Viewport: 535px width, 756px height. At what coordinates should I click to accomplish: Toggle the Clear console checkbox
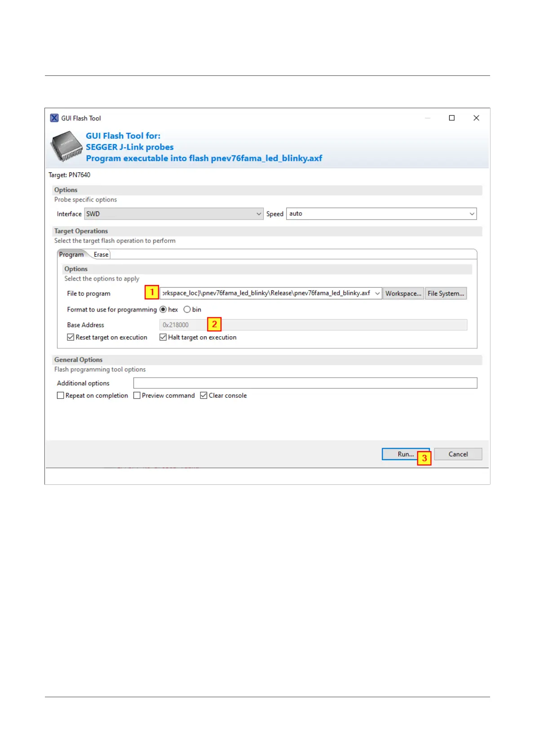(x=203, y=396)
